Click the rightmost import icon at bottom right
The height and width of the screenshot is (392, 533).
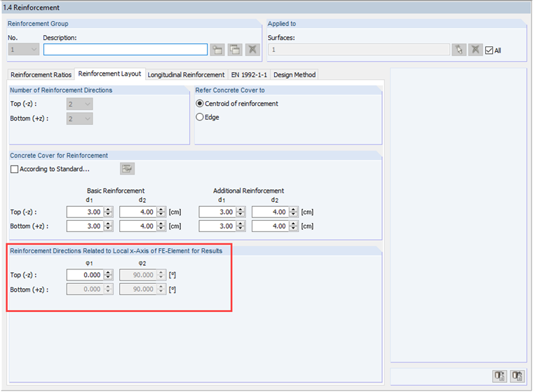pos(517,376)
